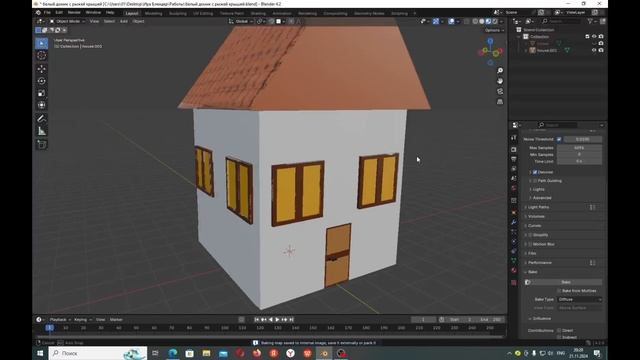The height and width of the screenshot is (360, 640).
Task: Toggle visibility of House.001 object
Action: (x=594, y=50)
